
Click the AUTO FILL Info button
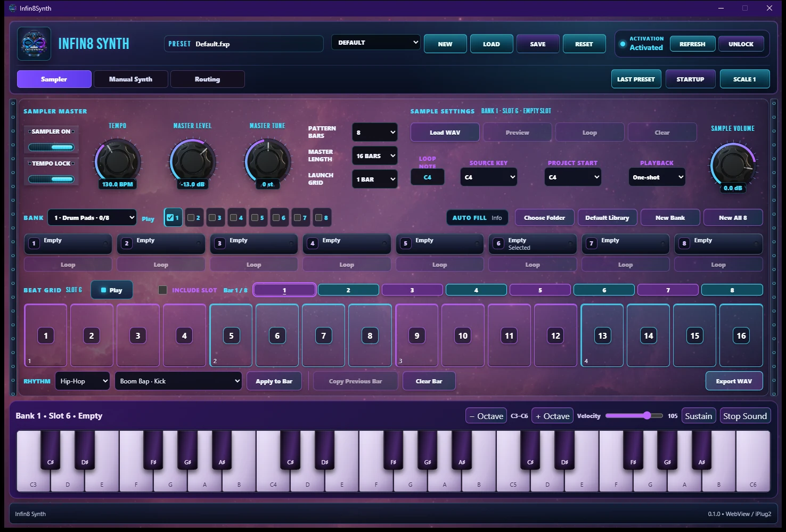coord(477,217)
